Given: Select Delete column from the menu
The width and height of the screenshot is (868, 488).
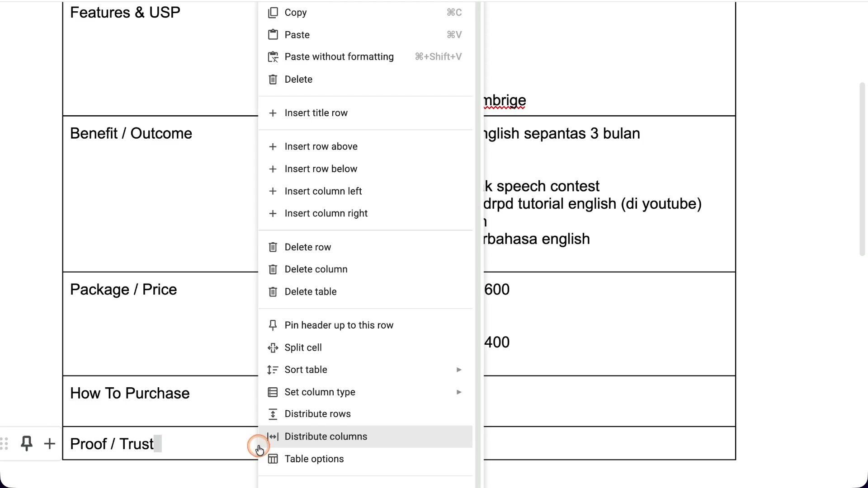Looking at the screenshot, I should 365,269.
